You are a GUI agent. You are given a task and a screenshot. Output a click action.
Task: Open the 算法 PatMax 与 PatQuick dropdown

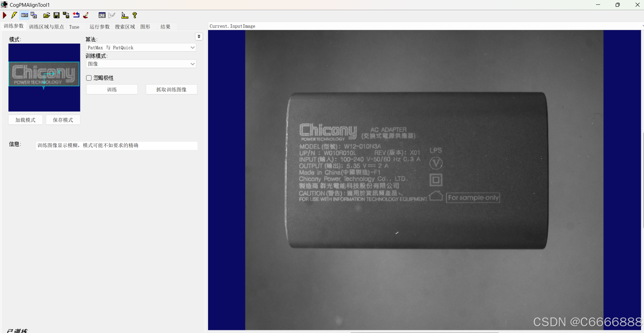coord(141,48)
